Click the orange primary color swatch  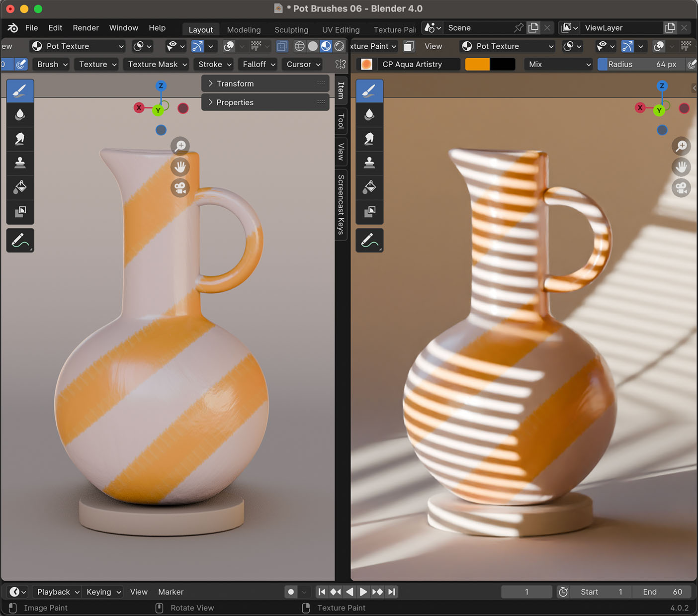[477, 64]
